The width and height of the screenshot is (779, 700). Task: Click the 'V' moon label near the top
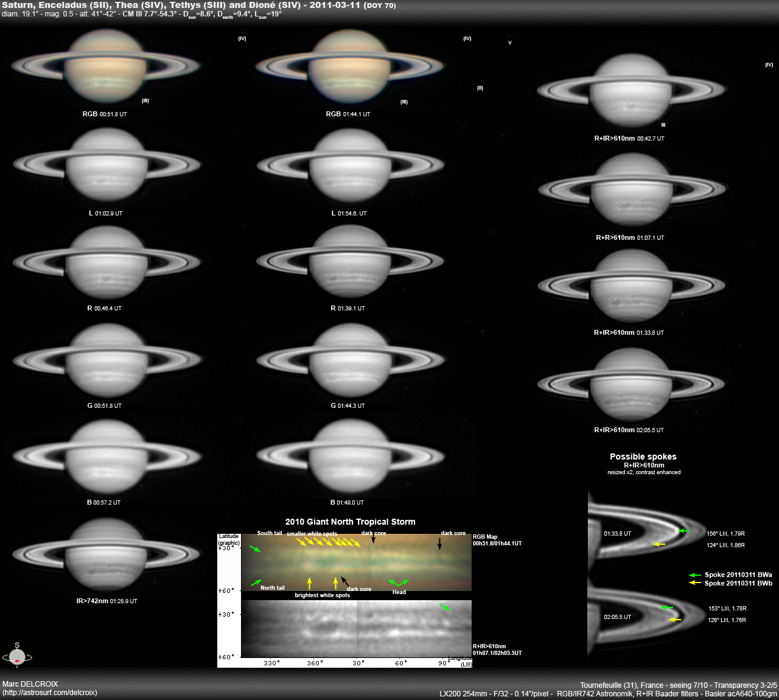pyautogui.click(x=510, y=43)
